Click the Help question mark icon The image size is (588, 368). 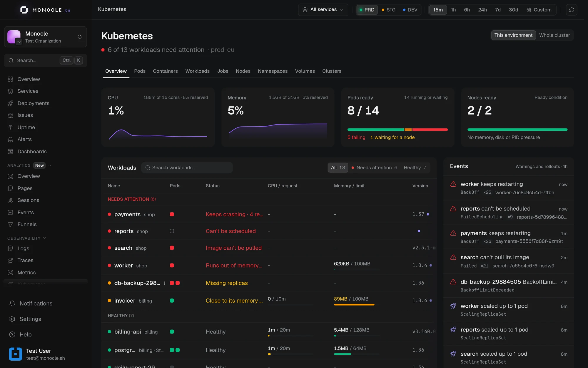(12, 335)
